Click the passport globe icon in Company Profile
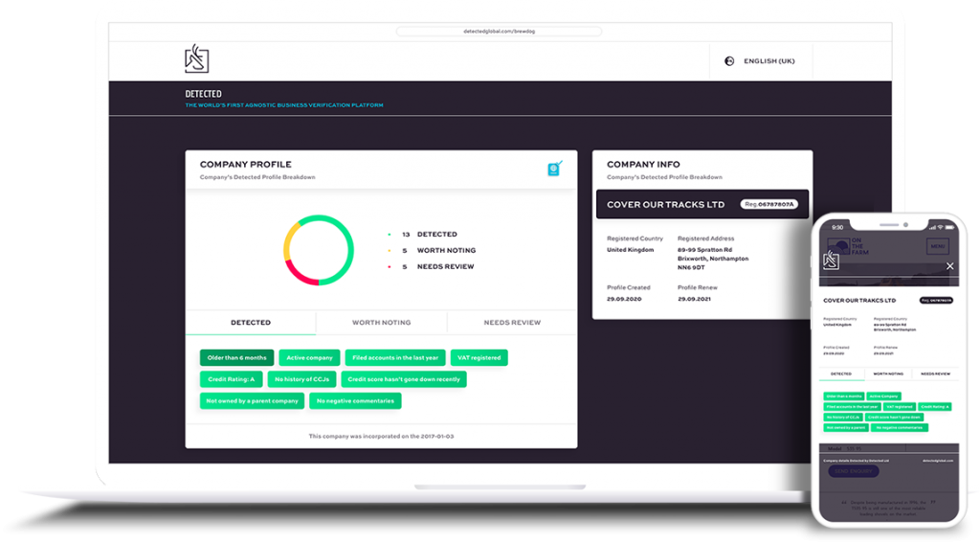This screenshot has height=544, width=980. (554, 169)
